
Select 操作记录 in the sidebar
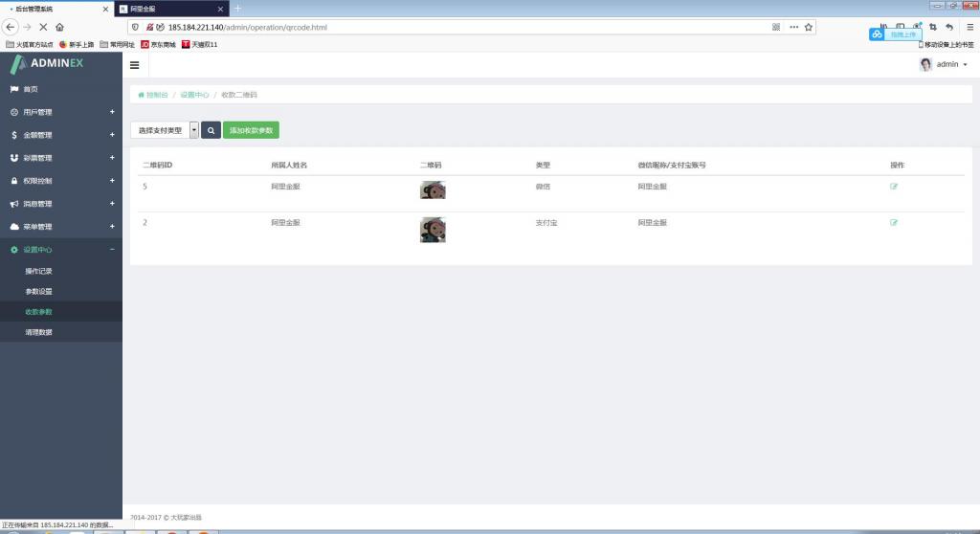click(39, 271)
